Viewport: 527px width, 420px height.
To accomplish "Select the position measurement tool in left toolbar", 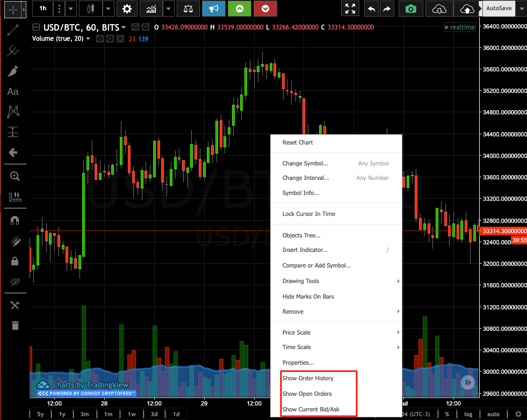I will (13, 132).
